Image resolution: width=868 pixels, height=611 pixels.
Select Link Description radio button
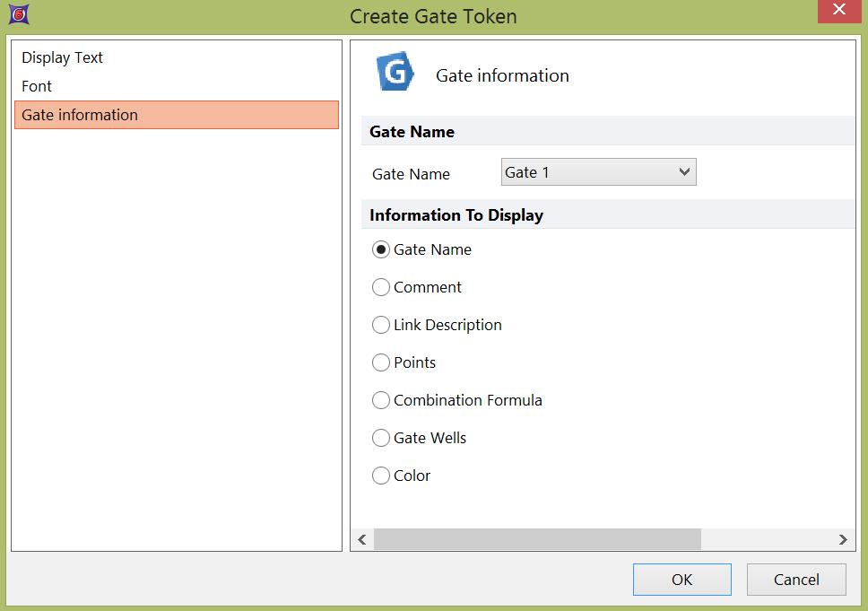(x=381, y=326)
